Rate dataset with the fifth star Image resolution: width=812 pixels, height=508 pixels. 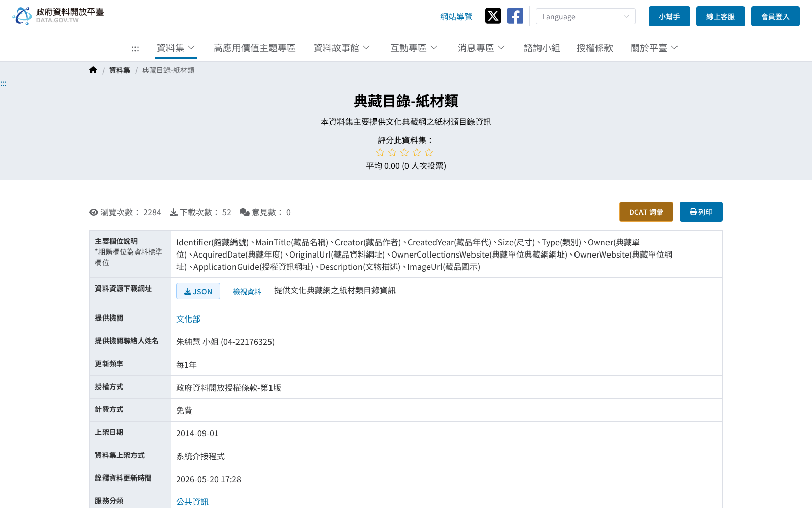429,152
